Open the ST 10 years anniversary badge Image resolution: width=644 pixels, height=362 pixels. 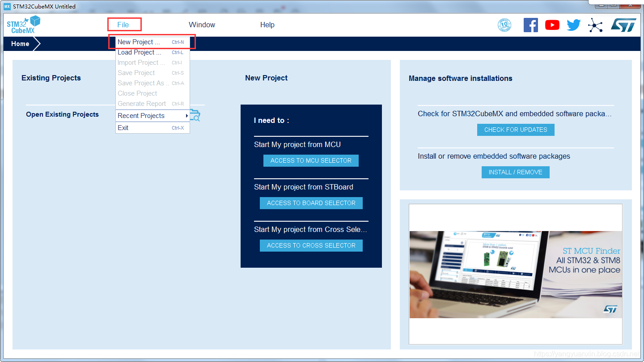click(x=504, y=25)
